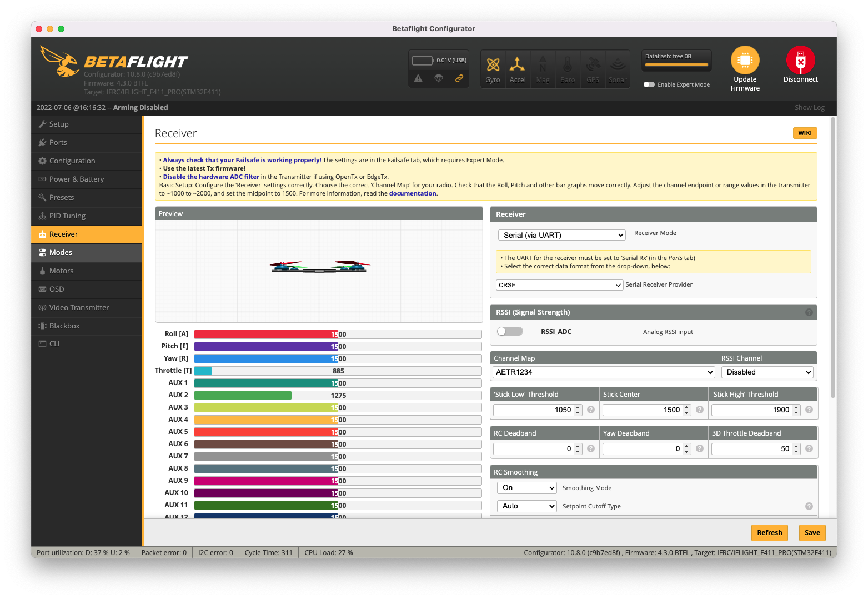Screen dimensions: 868x599
Task: Click the Update Firmware chip icon
Action: click(745, 60)
